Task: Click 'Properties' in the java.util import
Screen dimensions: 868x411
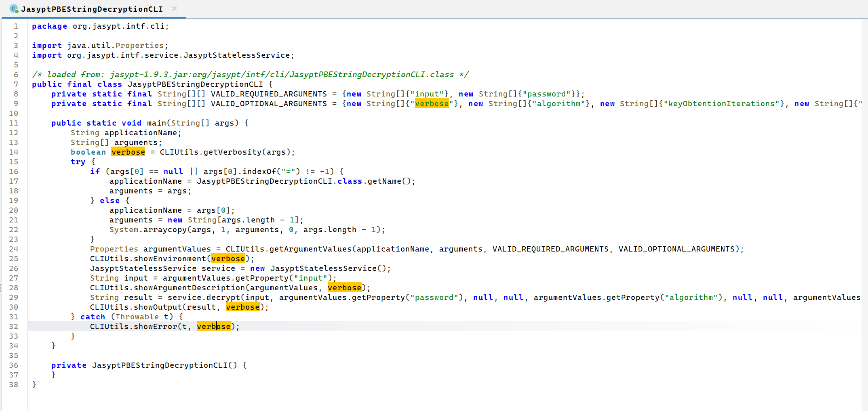Action: (x=139, y=46)
